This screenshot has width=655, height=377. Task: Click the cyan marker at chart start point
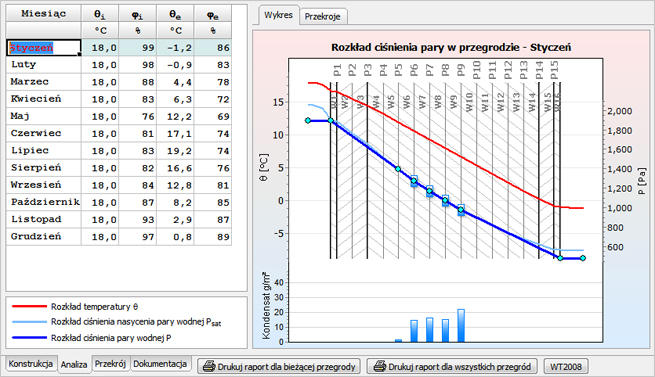(x=308, y=120)
